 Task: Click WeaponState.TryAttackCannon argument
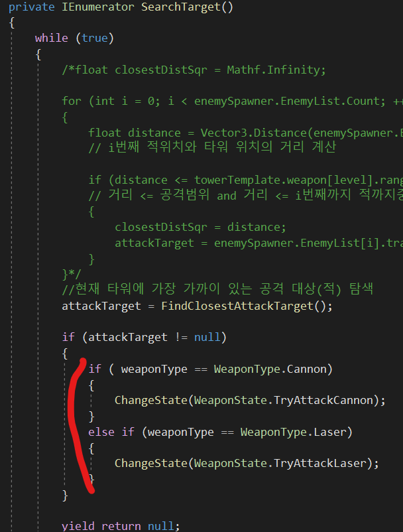pyautogui.click(x=286, y=400)
